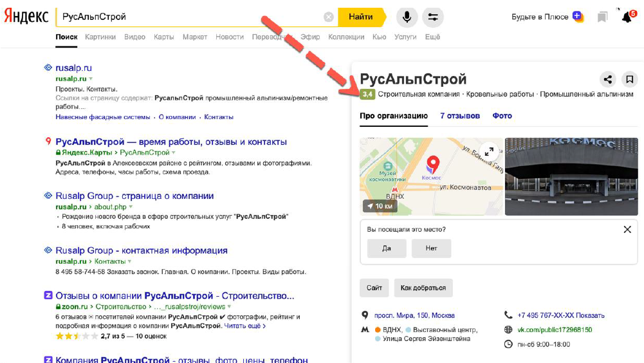Open the О компании sitelink
Screen dimensions: 644x363
[177, 117]
